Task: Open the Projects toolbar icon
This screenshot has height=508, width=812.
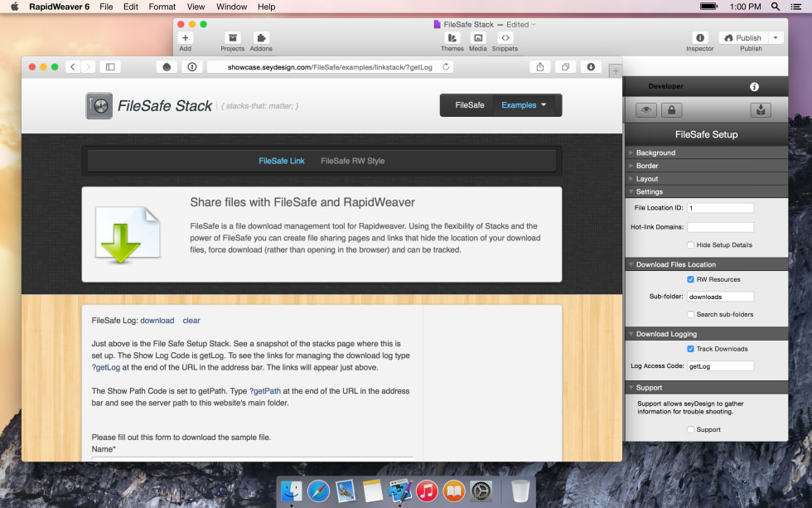Action: 233,38
